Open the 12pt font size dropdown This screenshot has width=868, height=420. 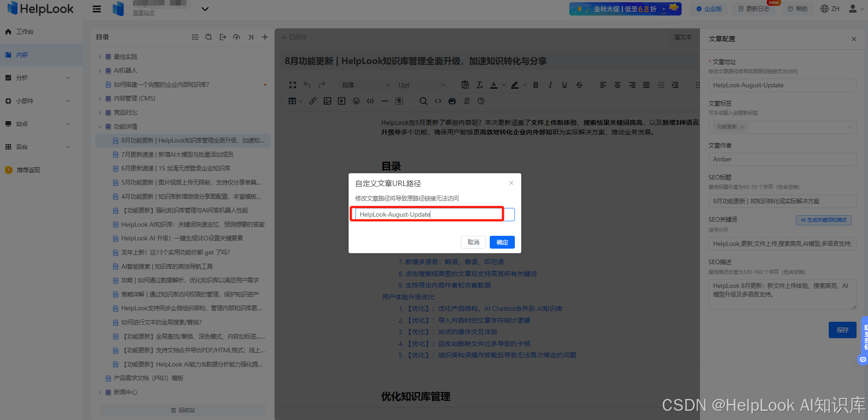point(421,85)
